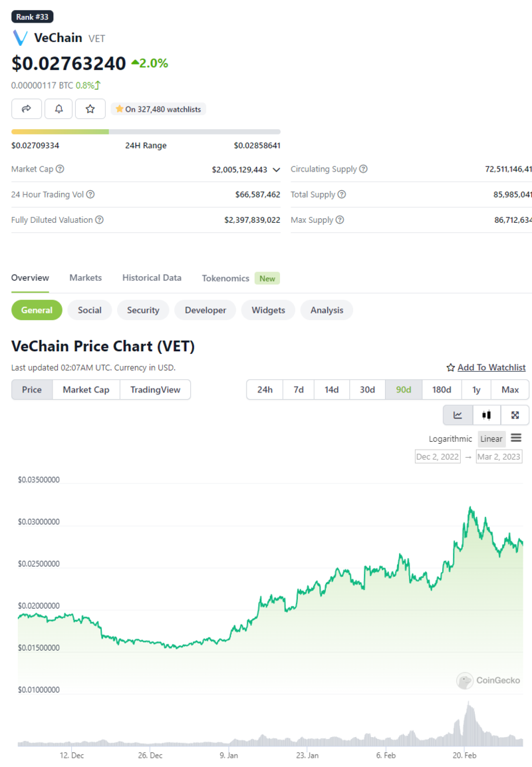This screenshot has width=532, height=767.
Task: Click the Market Cap info question icon
Action: [61, 170]
